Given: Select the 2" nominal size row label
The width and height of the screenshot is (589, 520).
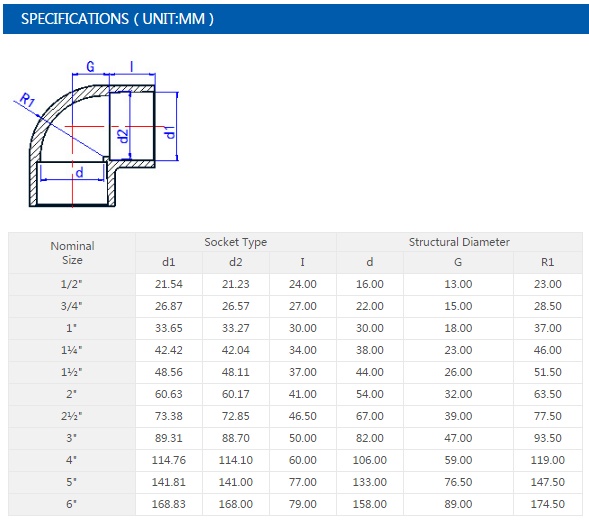Looking at the screenshot, I should 71,394.
